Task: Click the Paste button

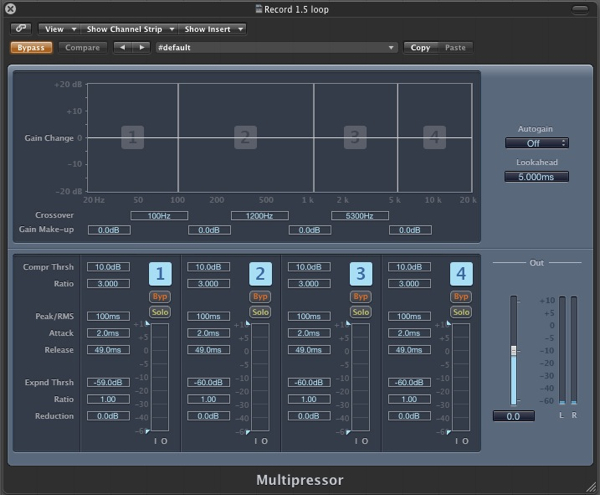Action: pos(455,48)
